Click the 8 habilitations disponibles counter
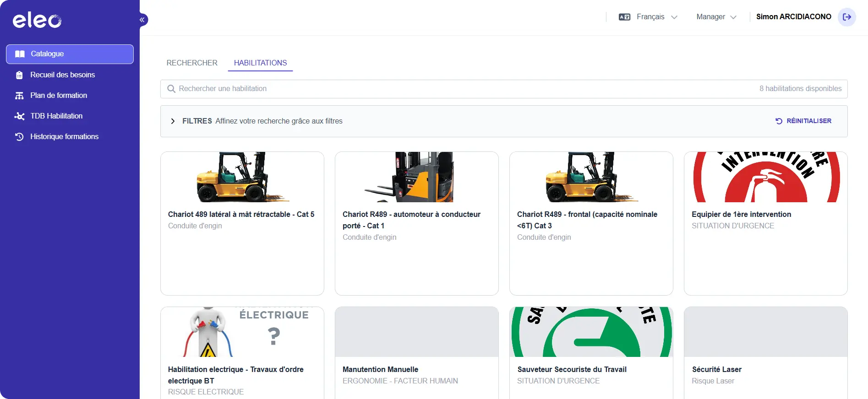This screenshot has width=868, height=399. [x=800, y=89]
